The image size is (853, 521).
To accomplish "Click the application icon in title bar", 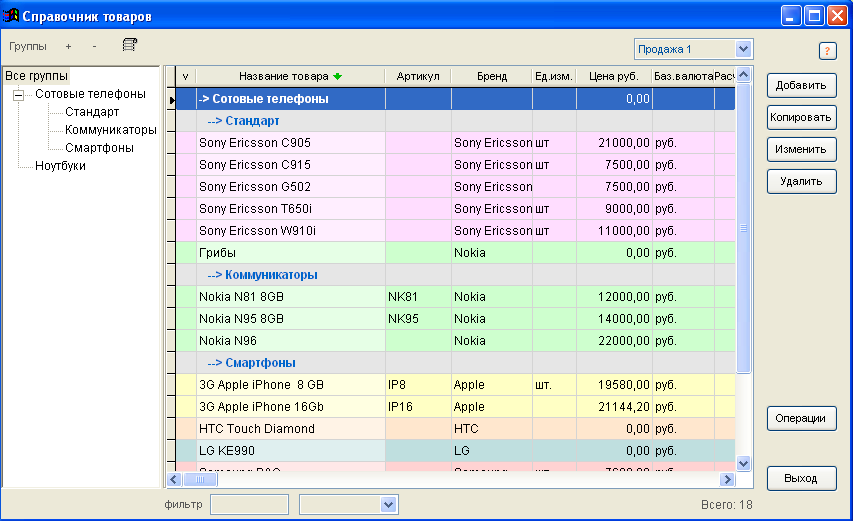I will pyautogui.click(x=11, y=16).
